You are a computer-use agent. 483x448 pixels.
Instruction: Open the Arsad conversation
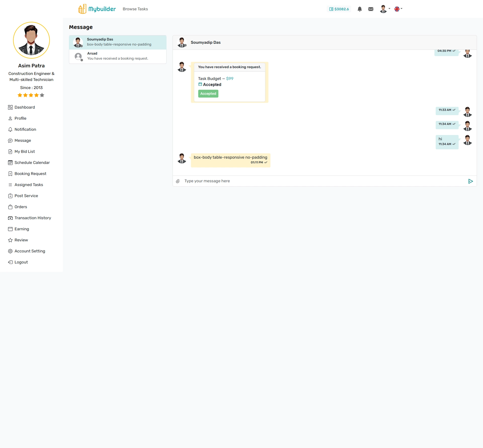coord(117,56)
